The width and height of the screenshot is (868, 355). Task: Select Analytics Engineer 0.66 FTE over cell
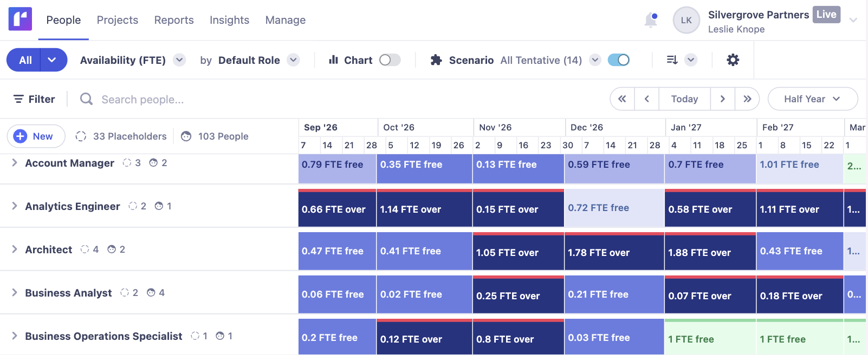(337, 208)
